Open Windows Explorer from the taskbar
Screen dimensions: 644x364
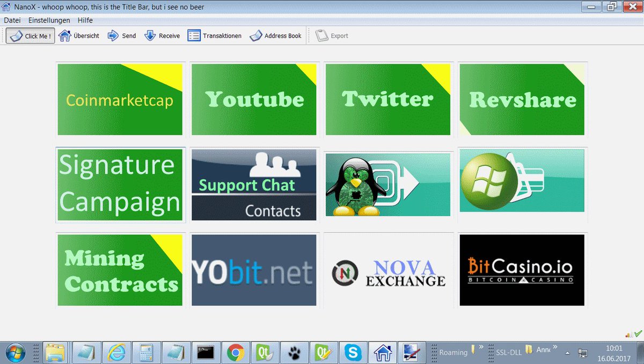55,353
